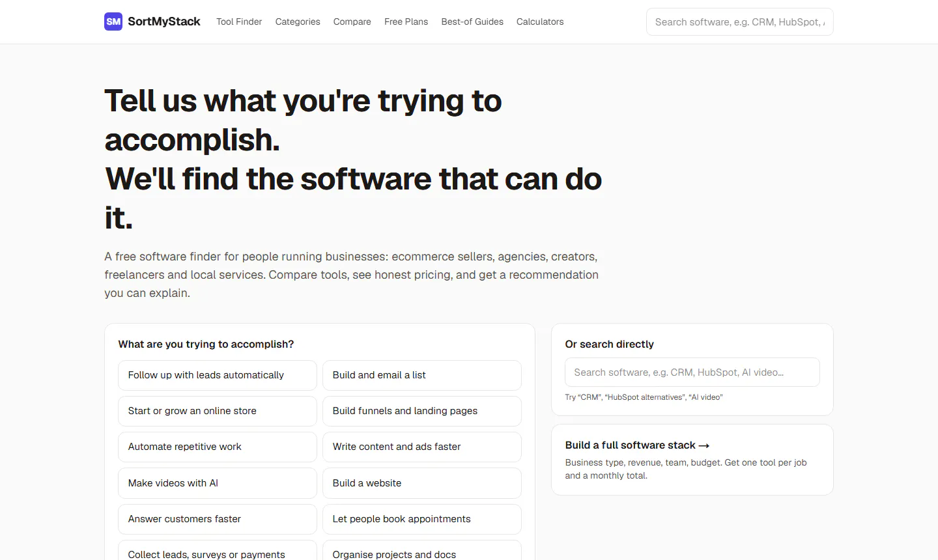
Task: Go to Categories in the navigation
Action: (x=298, y=21)
